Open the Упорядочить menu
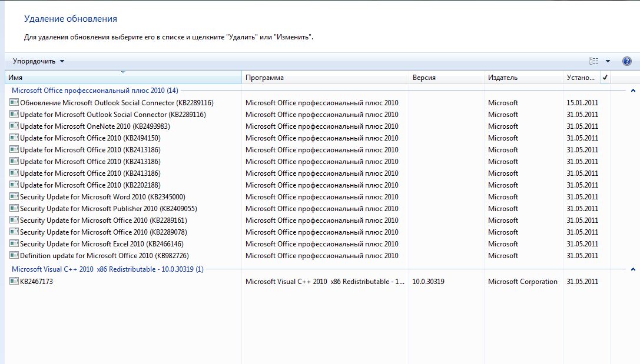 38,61
